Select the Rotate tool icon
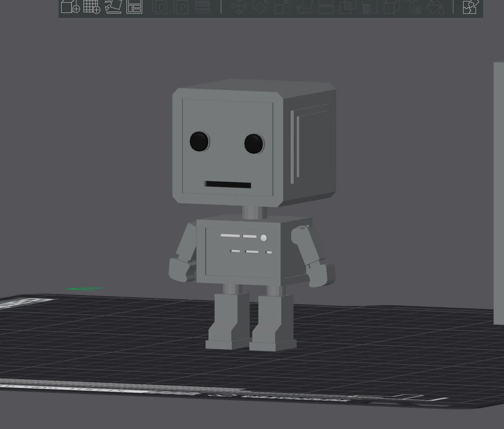This screenshot has height=429, width=504. point(260,7)
